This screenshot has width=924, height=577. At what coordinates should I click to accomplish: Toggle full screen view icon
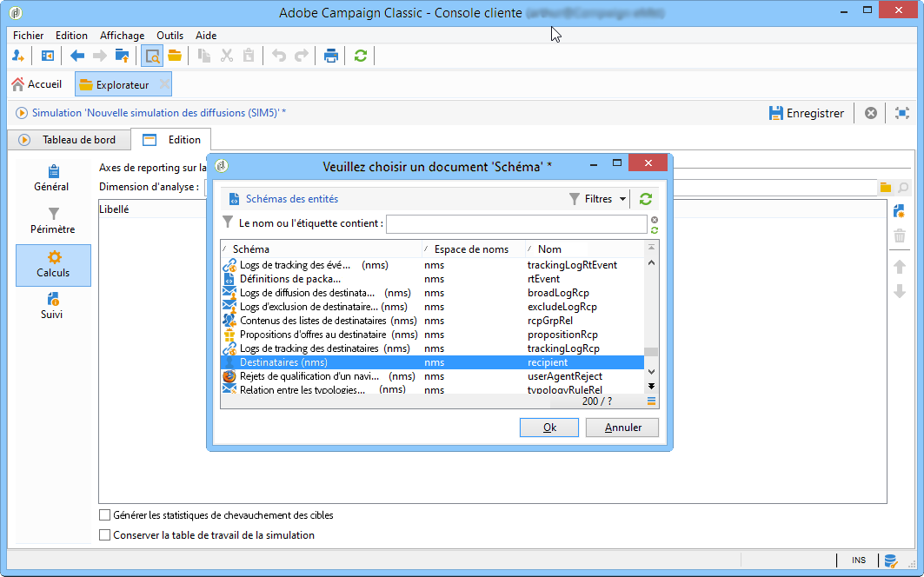point(901,113)
